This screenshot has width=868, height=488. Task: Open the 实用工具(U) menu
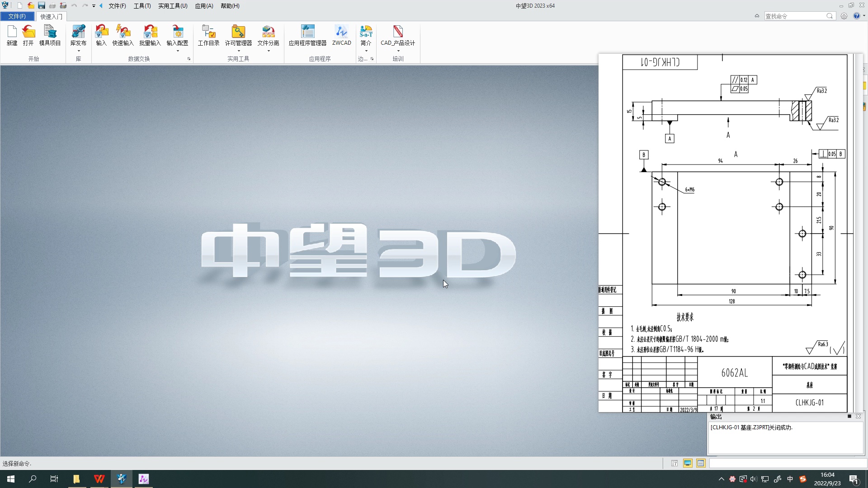click(x=173, y=6)
